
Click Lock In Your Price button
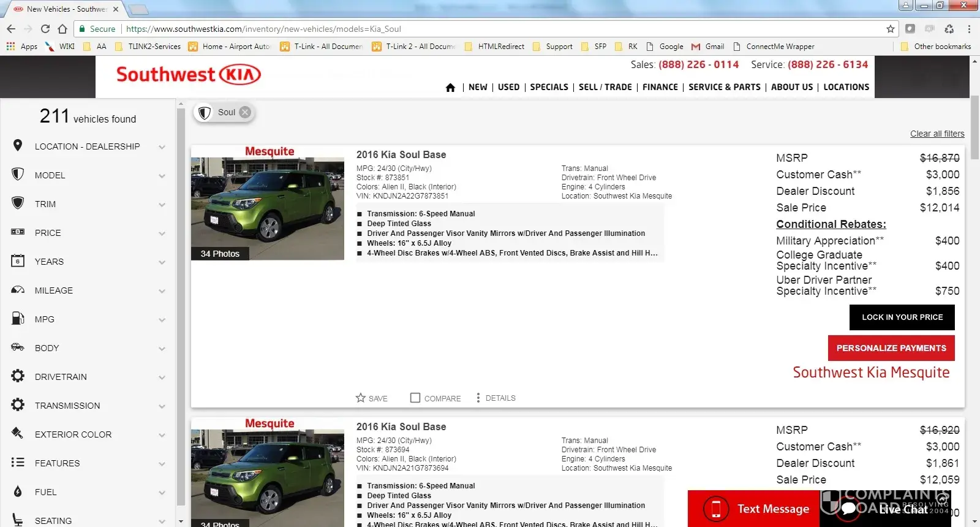point(902,317)
